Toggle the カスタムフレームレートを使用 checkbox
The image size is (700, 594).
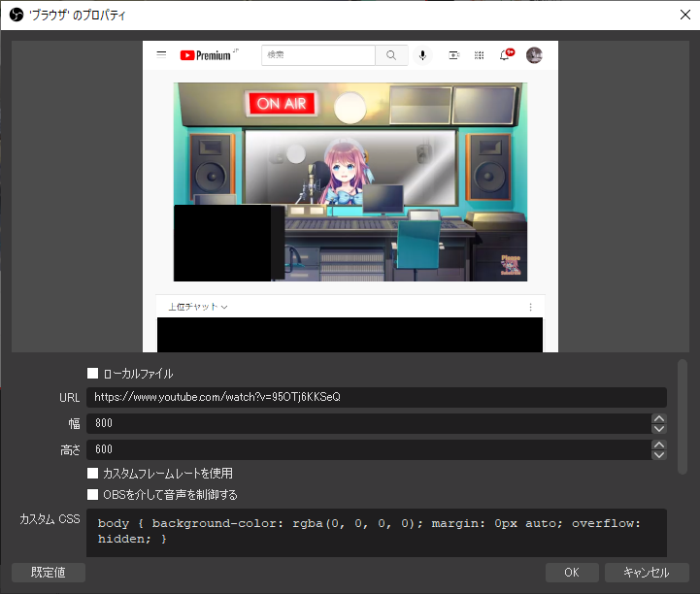coord(93,473)
